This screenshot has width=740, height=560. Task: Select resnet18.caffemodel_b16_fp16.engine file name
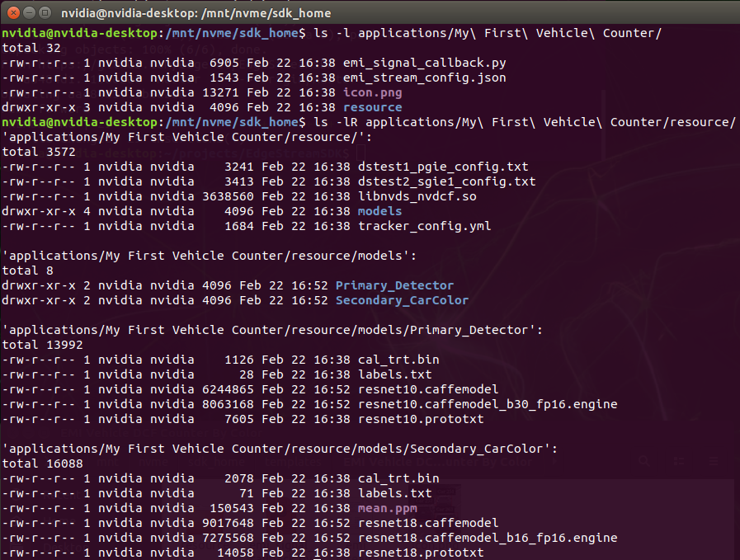tap(488, 538)
